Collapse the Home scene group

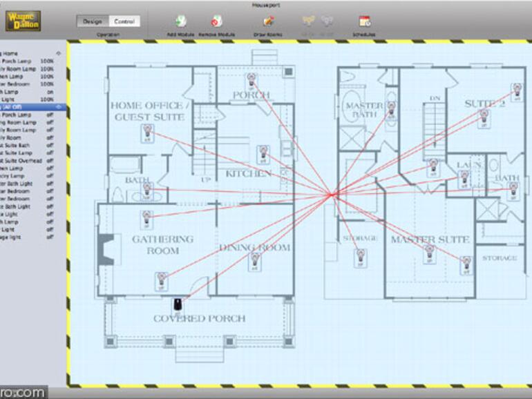[58, 53]
